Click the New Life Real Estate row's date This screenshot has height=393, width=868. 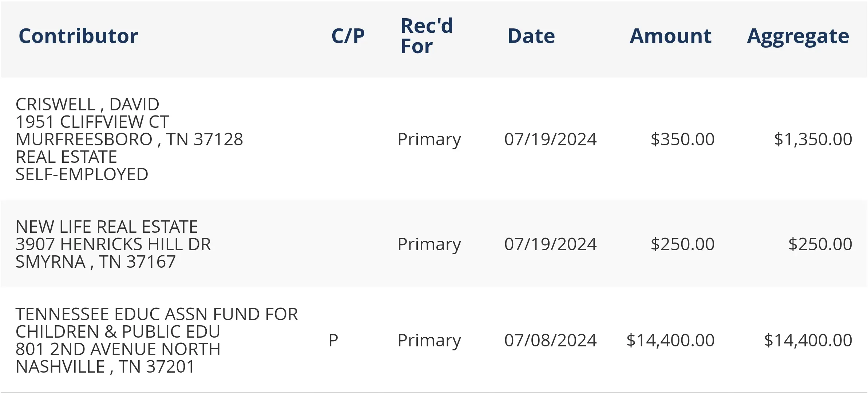click(x=550, y=244)
